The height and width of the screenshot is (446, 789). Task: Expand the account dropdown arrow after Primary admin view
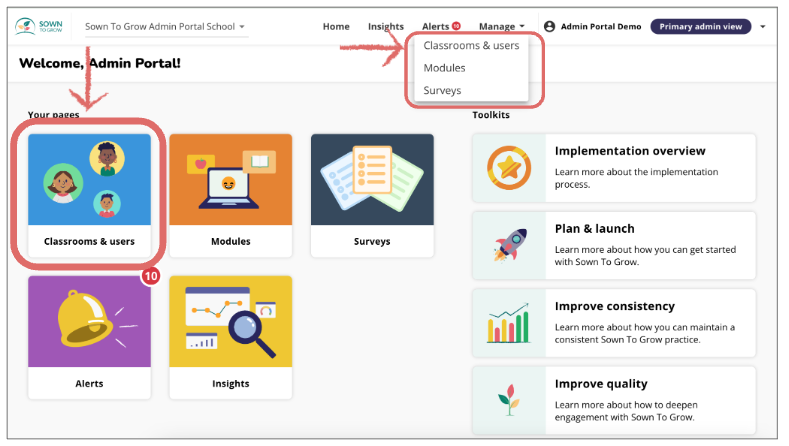point(763,27)
